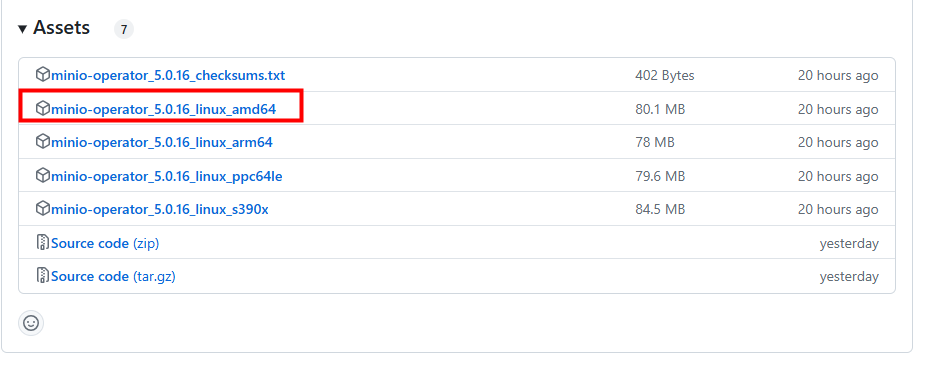Click the 20 hours ago timestamp for checksums
Viewport: 928px width, 374px height.
(x=838, y=76)
